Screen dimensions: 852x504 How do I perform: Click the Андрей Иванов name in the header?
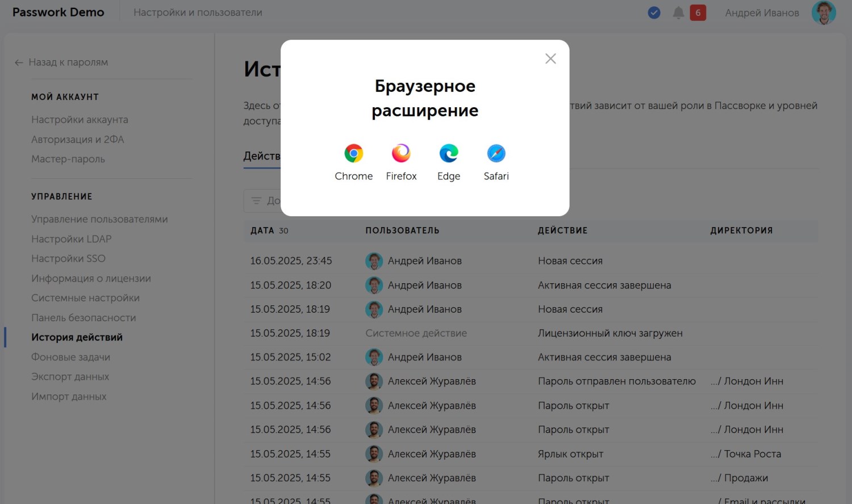coord(762,12)
